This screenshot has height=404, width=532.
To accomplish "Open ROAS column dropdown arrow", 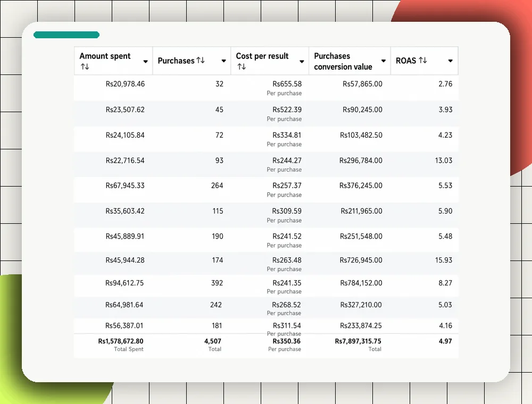I will (x=450, y=61).
